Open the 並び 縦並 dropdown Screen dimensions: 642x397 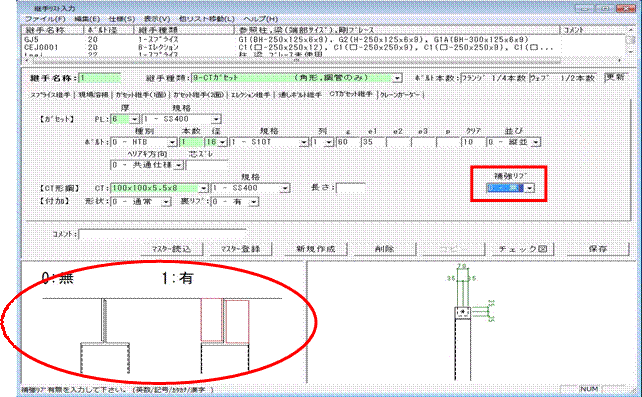[535, 142]
